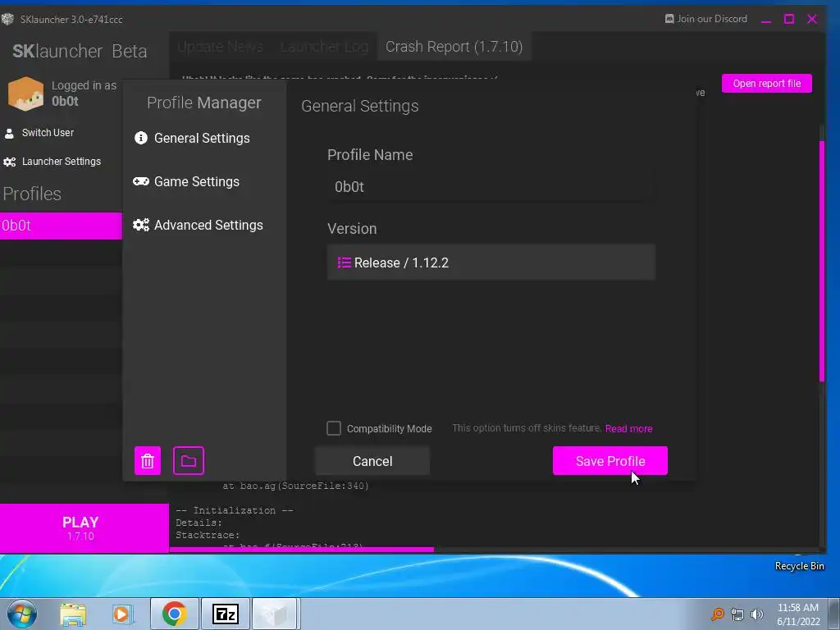The height and width of the screenshot is (630, 840).
Task: Click the Discord logo icon
Action: (x=669, y=19)
